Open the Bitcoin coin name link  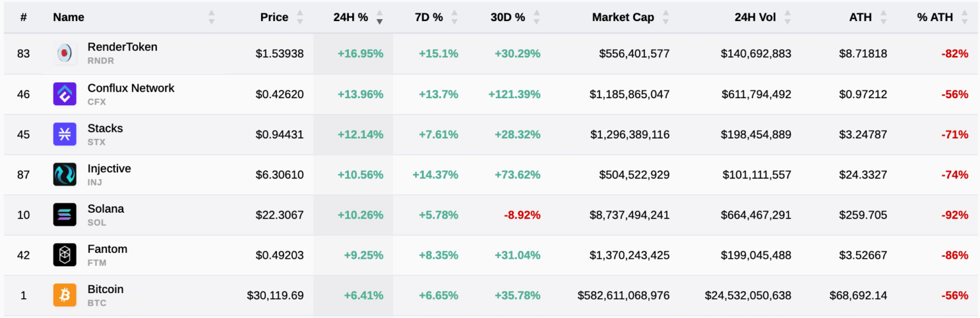coord(105,289)
